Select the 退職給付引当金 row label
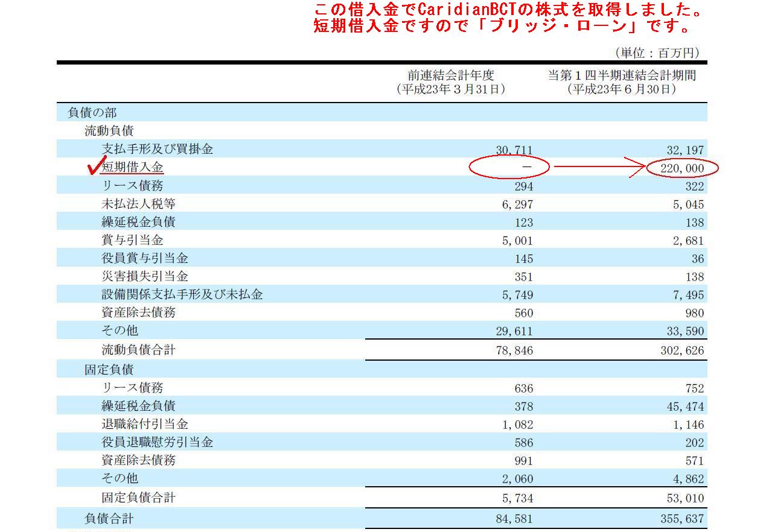The height and width of the screenshot is (532, 772). pyautogui.click(x=145, y=424)
